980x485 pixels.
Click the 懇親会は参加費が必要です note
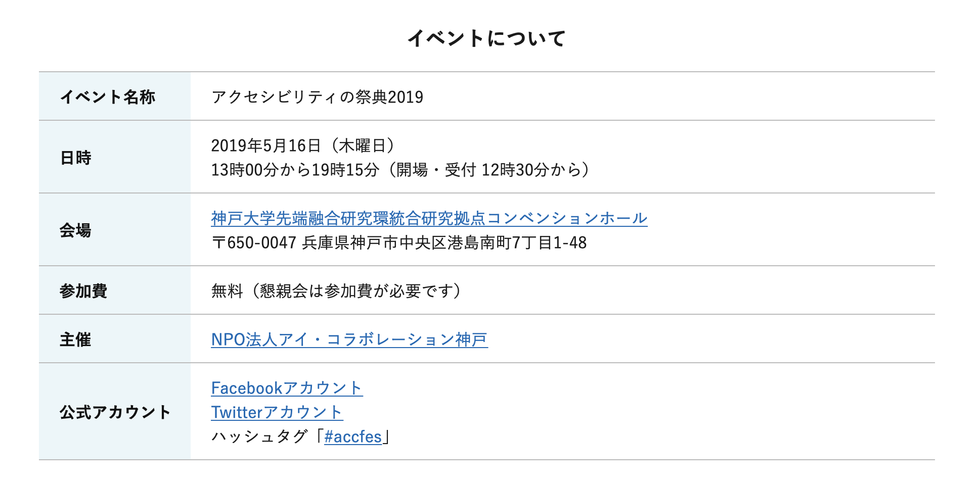point(357,291)
